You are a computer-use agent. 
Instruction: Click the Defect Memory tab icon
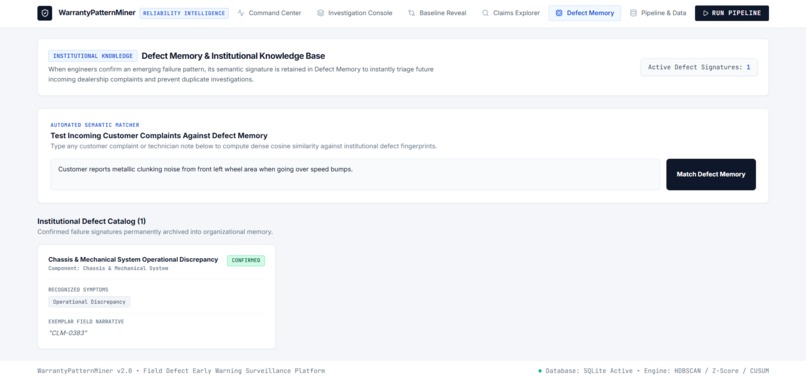click(559, 13)
